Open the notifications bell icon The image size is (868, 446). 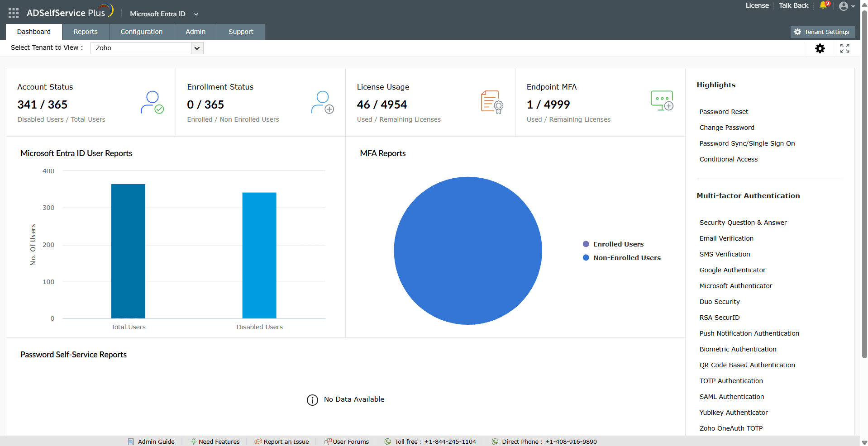(x=823, y=5)
